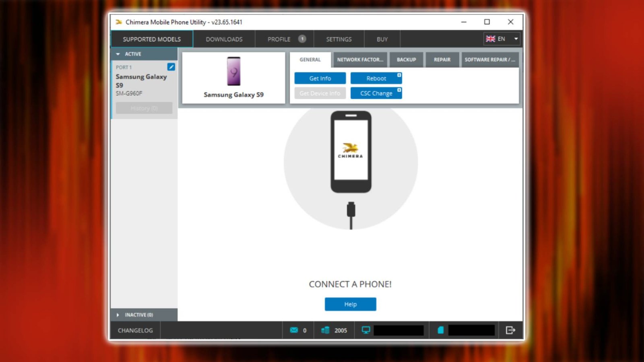The width and height of the screenshot is (644, 362).
Task: Expand Reboot options via its plus icon
Action: click(x=399, y=75)
